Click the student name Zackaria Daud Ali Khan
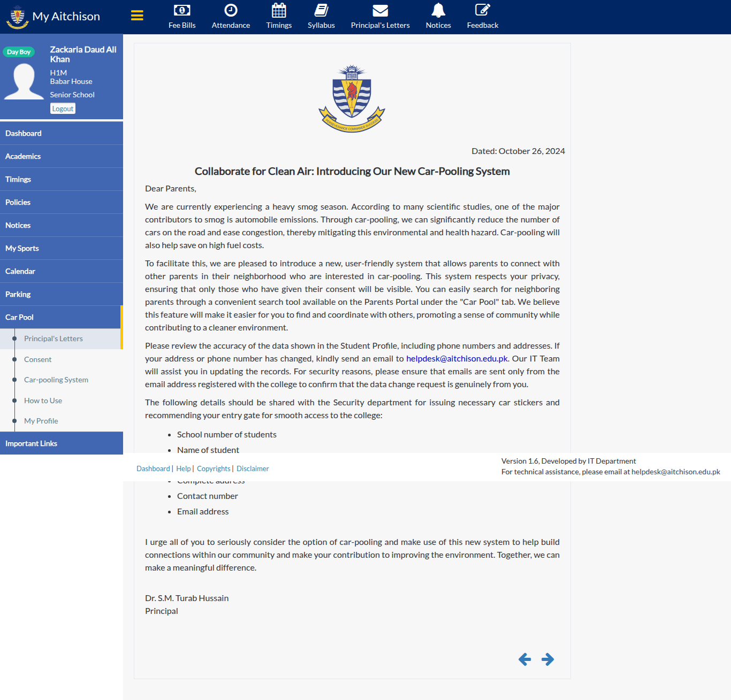The height and width of the screenshot is (700, 731). click(x=83, y=55)
